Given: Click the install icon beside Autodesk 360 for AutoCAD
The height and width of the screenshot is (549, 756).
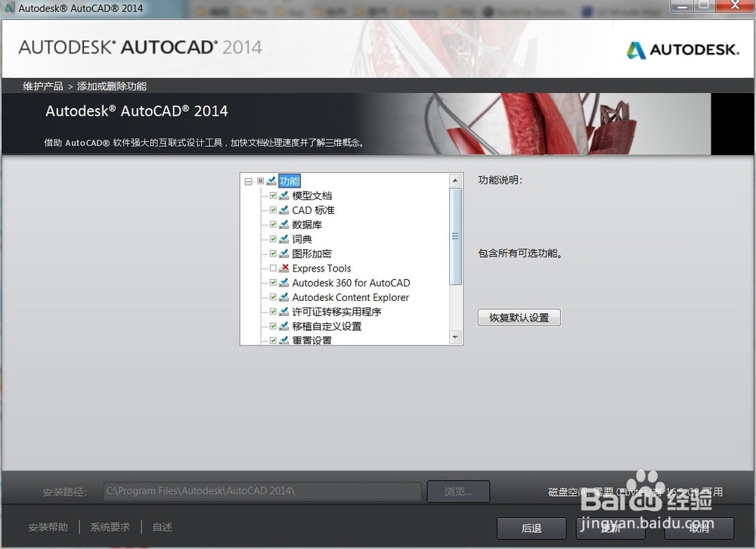Looking at the screenshot, I should [282, 282].
